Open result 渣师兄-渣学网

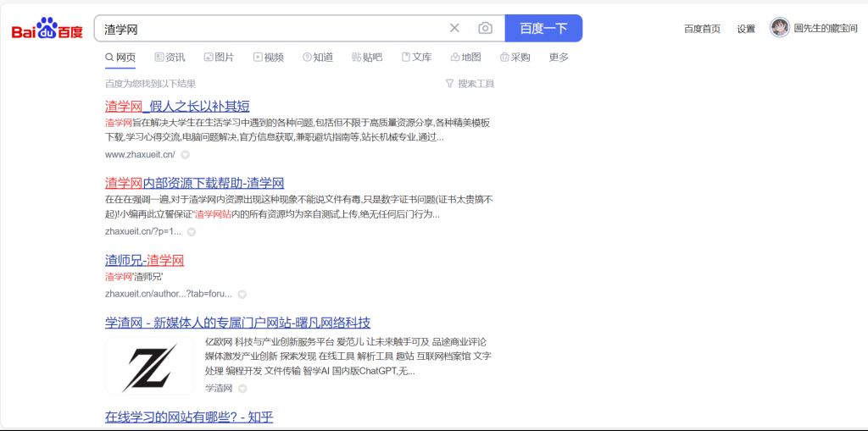(144, 260)
